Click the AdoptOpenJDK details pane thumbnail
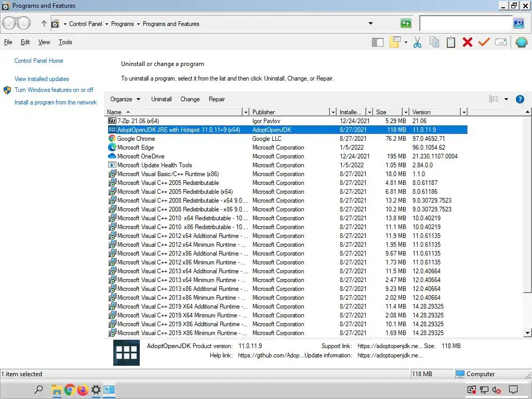 (x=127, y=353)
